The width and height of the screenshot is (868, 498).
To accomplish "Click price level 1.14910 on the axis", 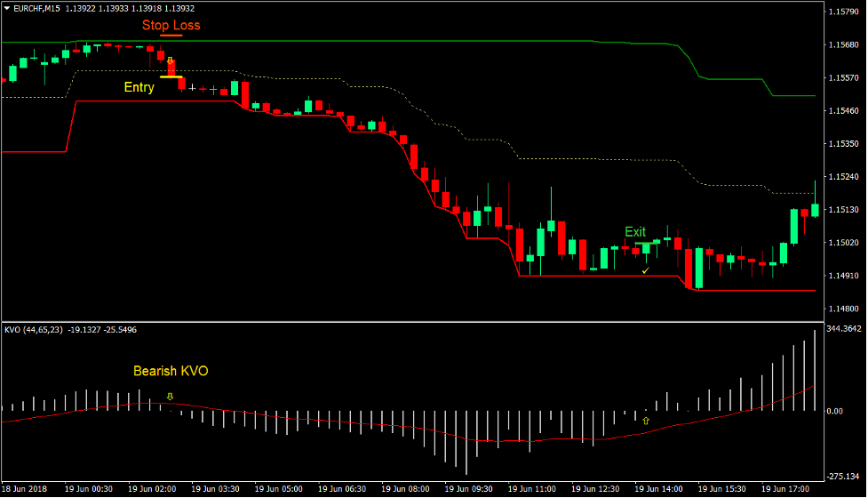I will point(844,276).
